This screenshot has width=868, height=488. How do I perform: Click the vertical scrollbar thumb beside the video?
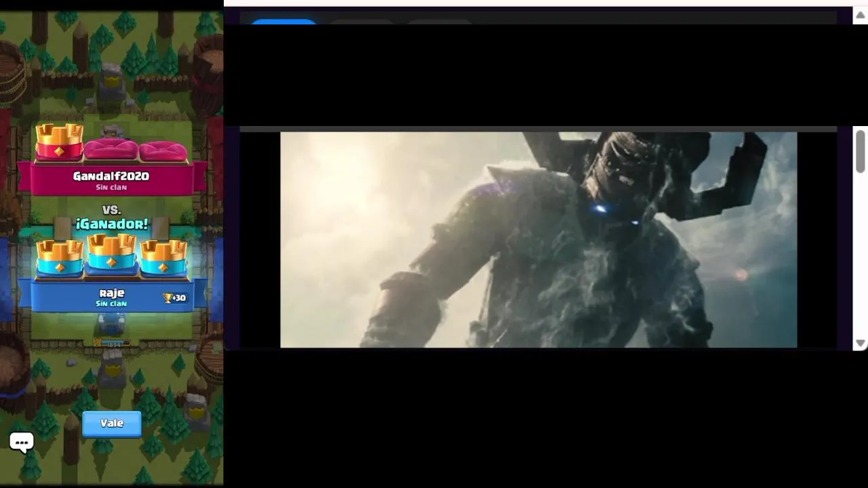860,152
